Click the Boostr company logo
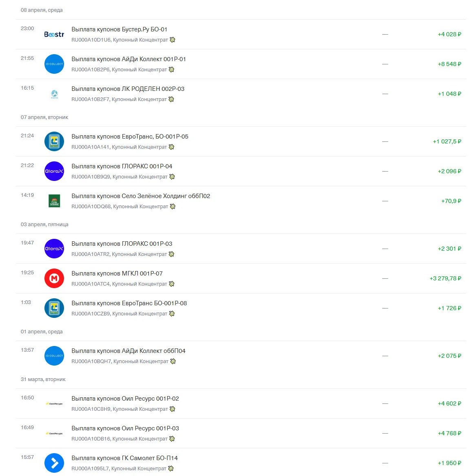Viewport: 469px width, 476px height. click(x=54, y=34)
